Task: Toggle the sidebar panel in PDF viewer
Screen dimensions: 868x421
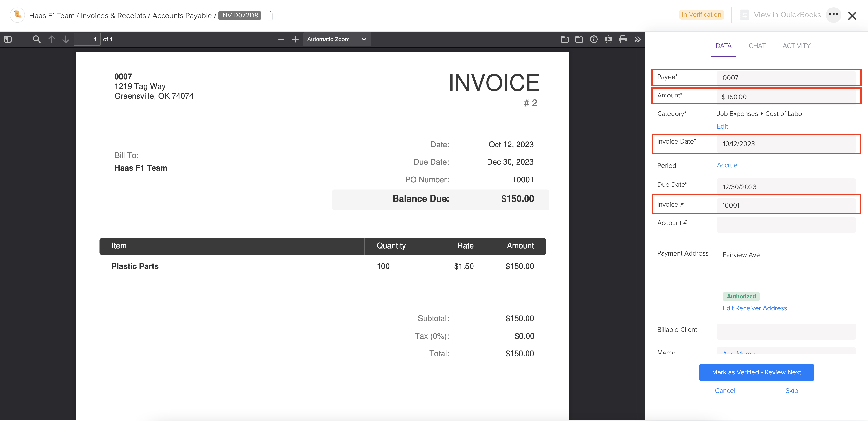Action: (x=8, y=39)
